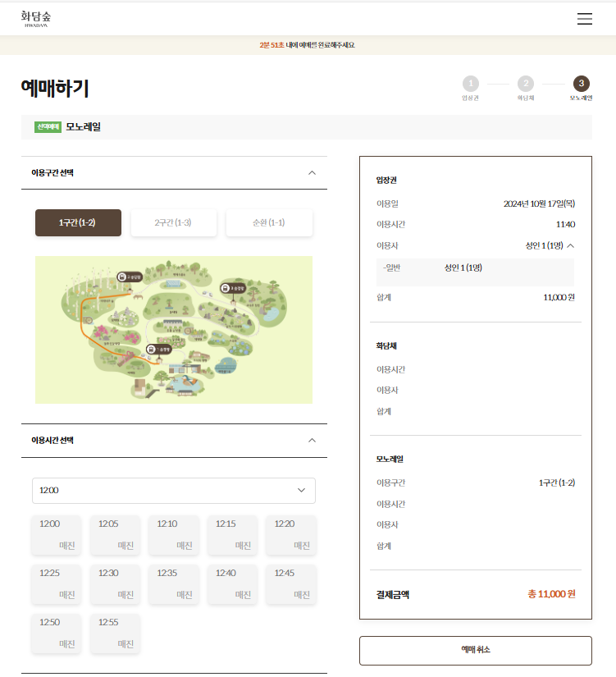Viewport: 616px width, 677px height.
Task: Choose the 12:45 time slot
Action: (291, 584)
